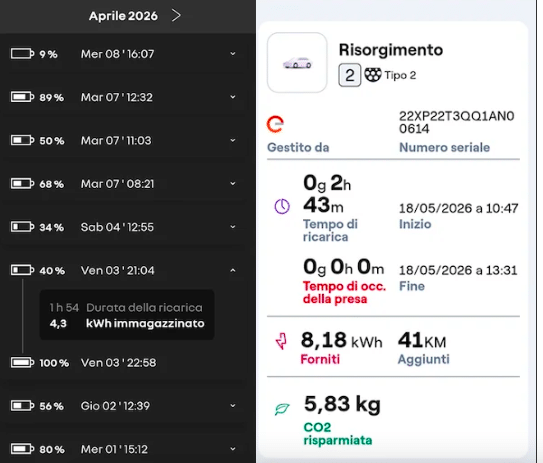Click the Risorgimento station name
Viewport: 543px width, 463px height.
391,50
